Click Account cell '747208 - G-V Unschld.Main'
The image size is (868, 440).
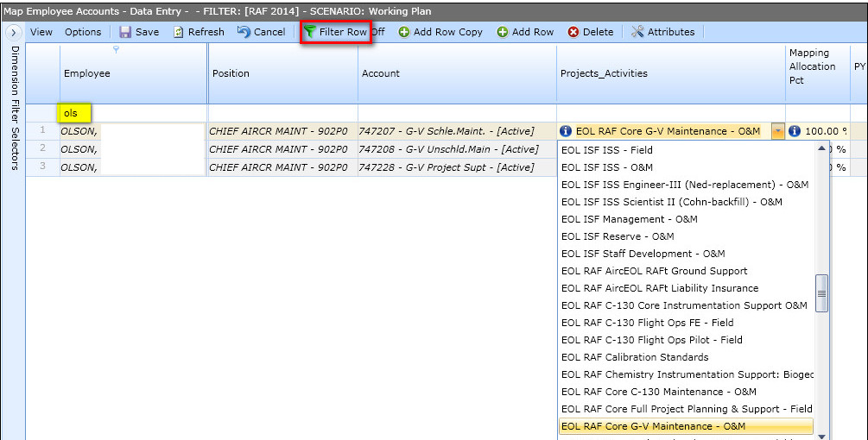(457, 149)
